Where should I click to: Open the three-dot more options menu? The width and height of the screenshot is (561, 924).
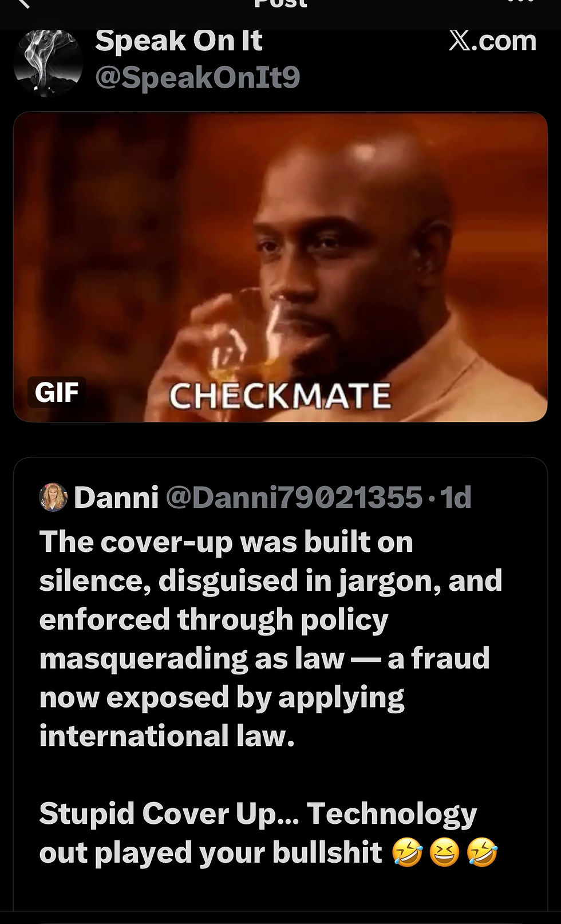[x=520, y=2]
